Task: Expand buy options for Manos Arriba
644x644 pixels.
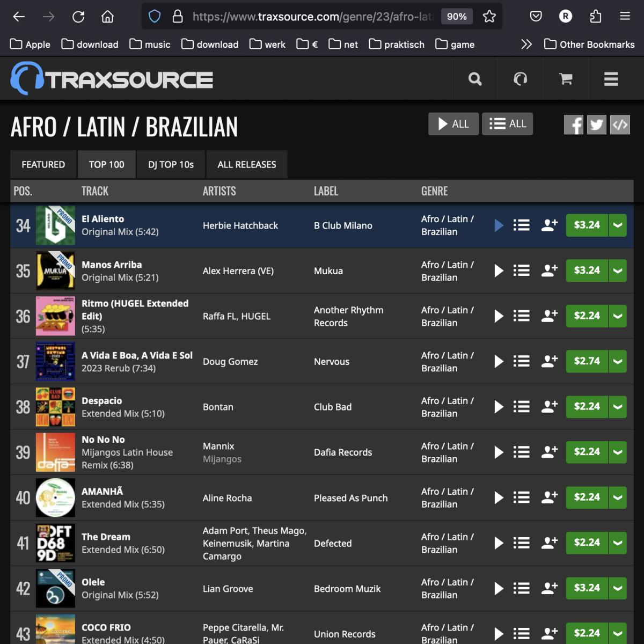Action: pyautogui.click(x=618, y=270)
